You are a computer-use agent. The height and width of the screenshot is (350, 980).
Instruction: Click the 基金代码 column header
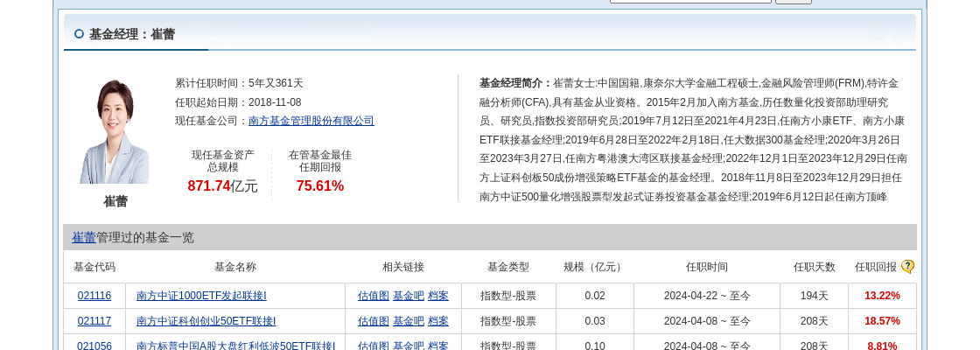coord(94,267)
